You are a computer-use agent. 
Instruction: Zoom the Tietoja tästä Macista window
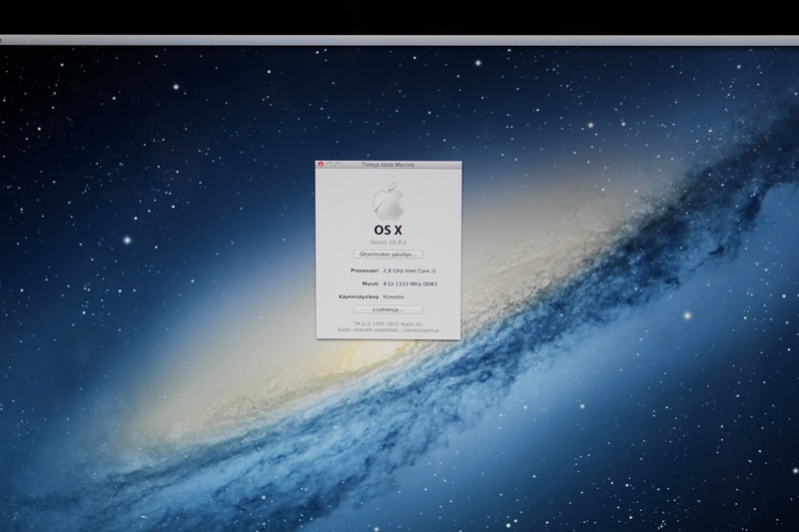[x=338, y=165]
